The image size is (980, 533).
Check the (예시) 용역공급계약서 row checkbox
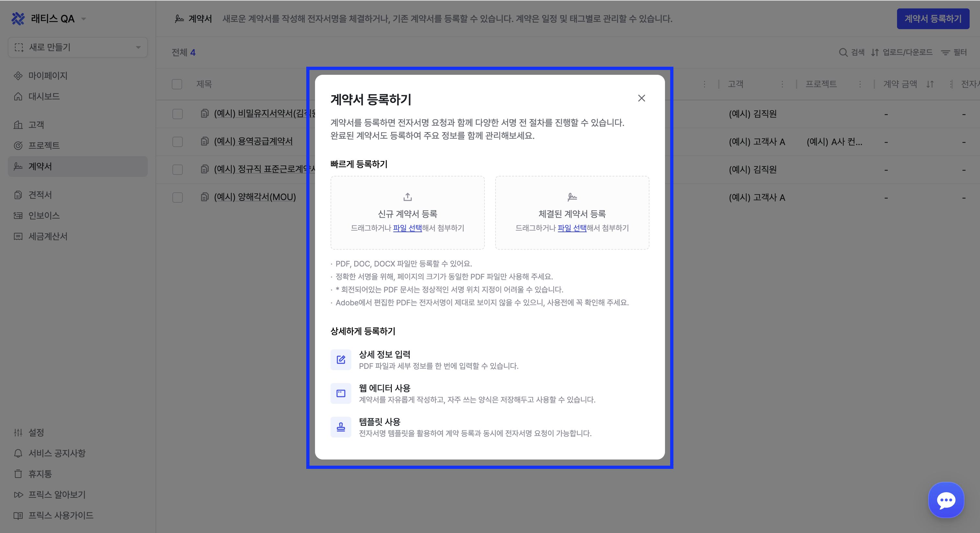point(177,142)
